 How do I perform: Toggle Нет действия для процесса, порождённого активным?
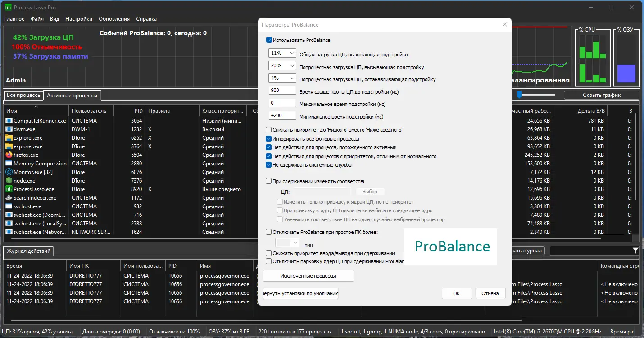(x=269, y=147)
